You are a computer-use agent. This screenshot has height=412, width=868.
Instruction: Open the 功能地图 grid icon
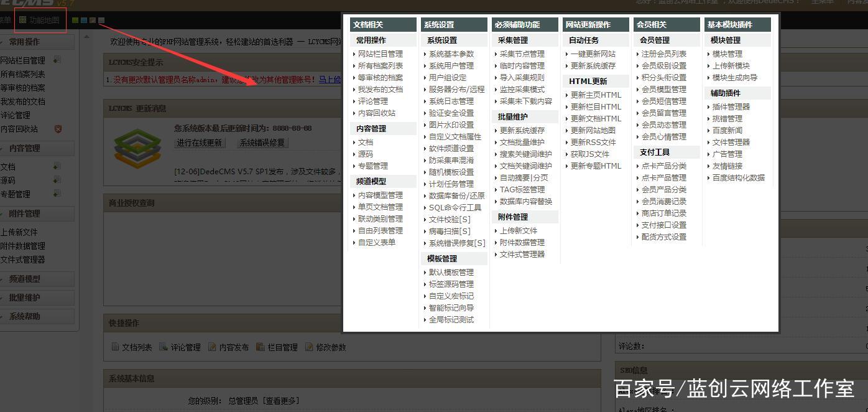point(22,20)
